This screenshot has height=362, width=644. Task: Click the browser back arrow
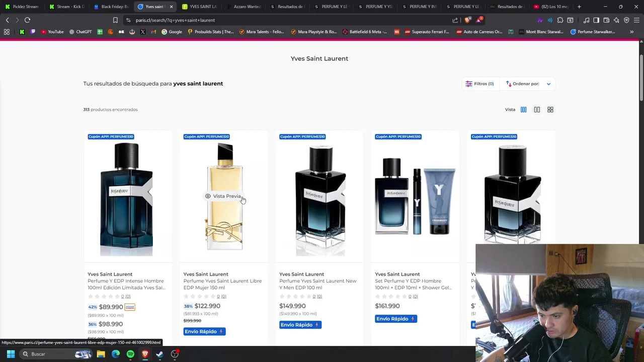coord(8,20)
